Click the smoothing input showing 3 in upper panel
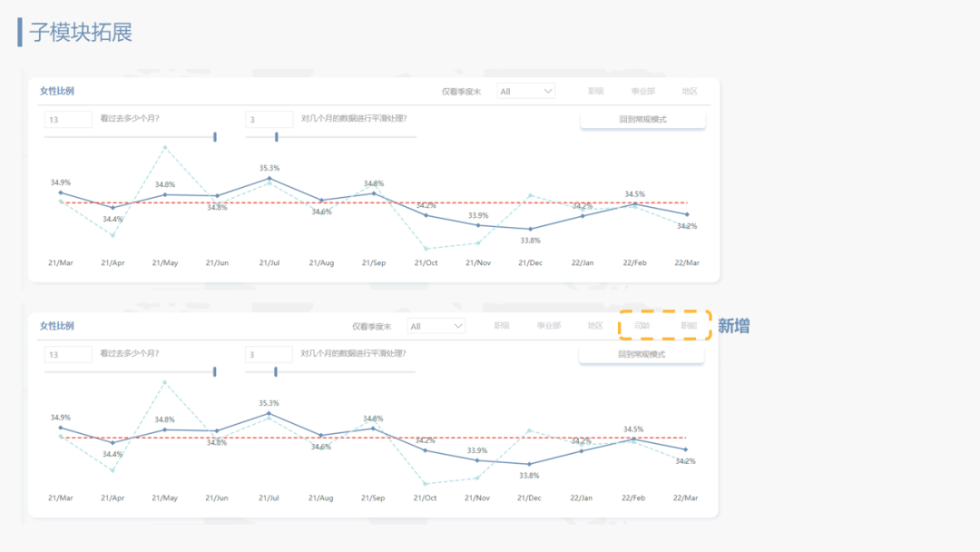980x552 pixels. pyautogui.click(x=269, y=120)
